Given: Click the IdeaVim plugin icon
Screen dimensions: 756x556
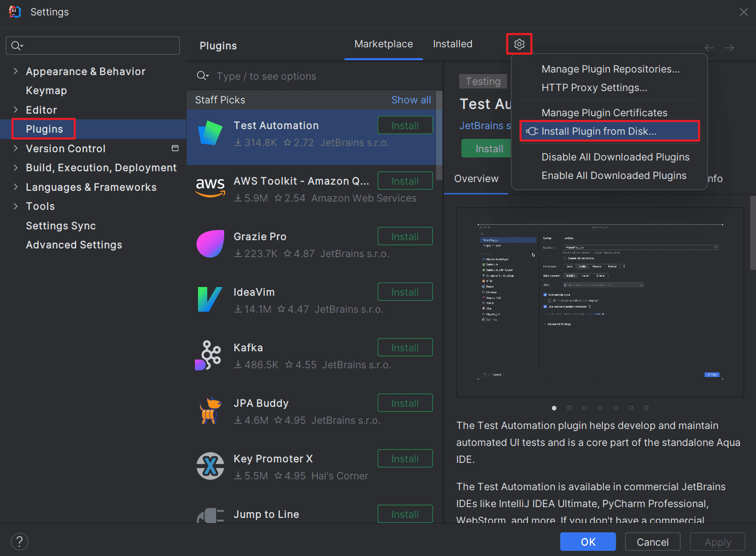Looking at the screenshot, I should coord(210,299).
